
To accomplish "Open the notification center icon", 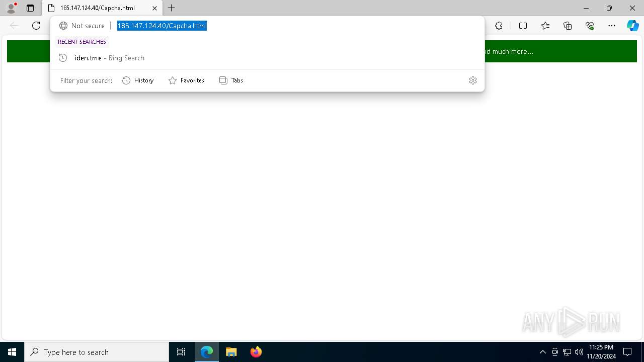I will 627,352.
